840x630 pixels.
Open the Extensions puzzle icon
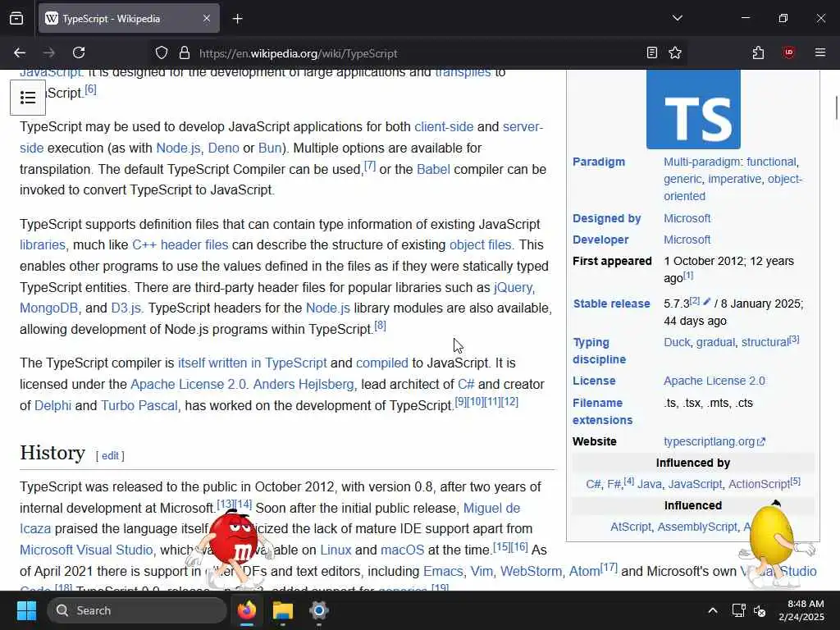point(758,53)
